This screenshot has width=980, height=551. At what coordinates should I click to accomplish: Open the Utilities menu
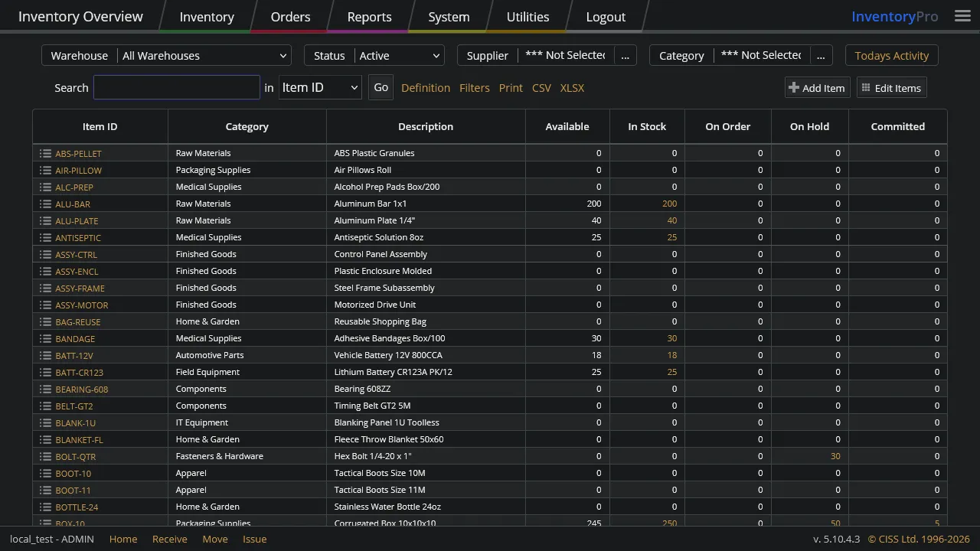coord(528,16)
